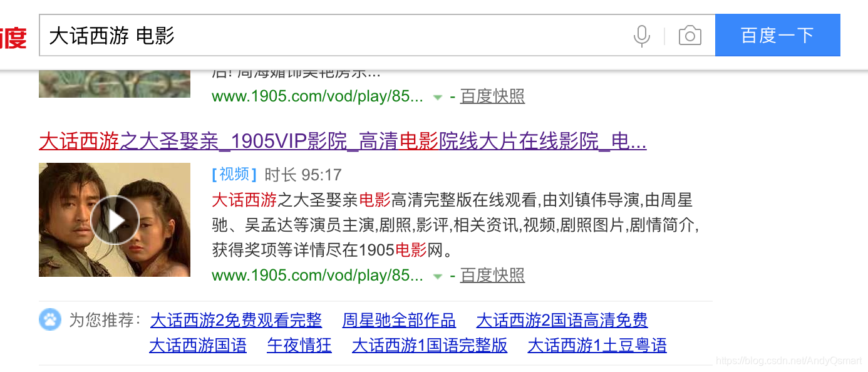Click the top result's www.1905.com URL
This screenshot has height=372, width=868.
[318, 96]
